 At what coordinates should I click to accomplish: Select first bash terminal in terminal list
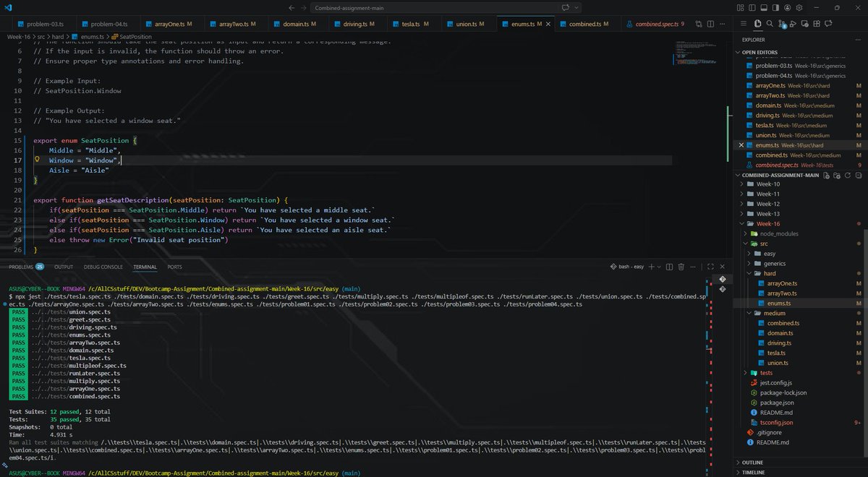pyautogui.click(x=722, y=279)
